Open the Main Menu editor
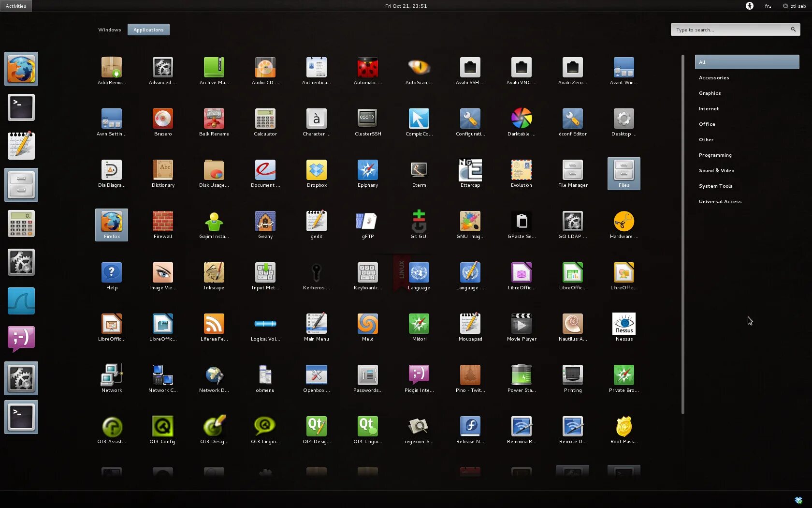Image resolution: width=812 pixels, height=508 pixels. pos(317,328)
